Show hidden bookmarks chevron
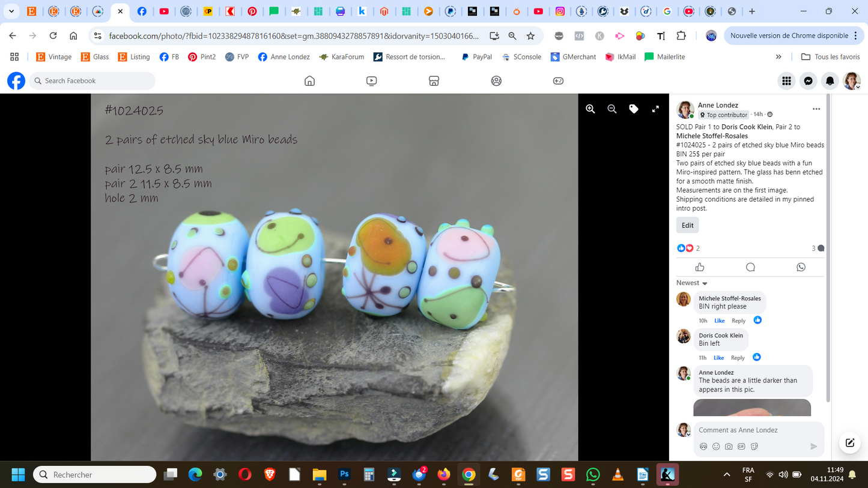 tap(778, 56)
